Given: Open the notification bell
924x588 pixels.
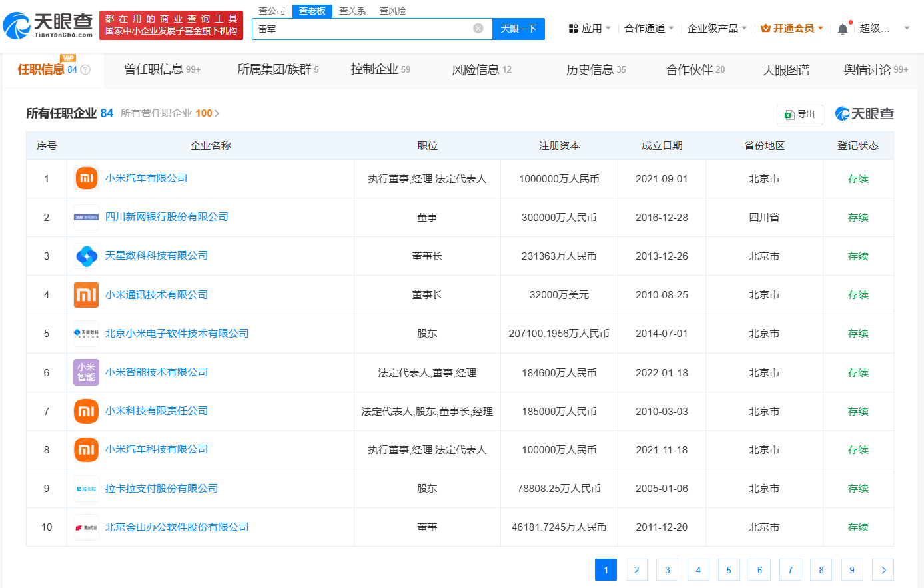Looking at the screenshot, I should point(843,29).
